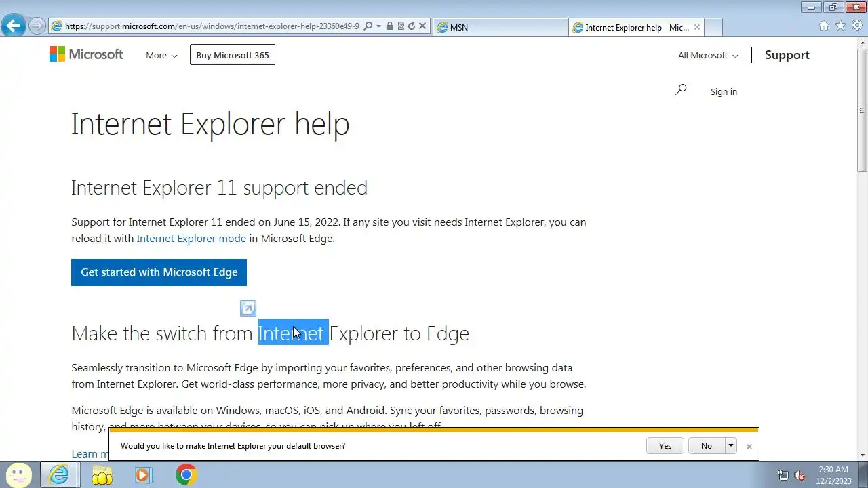Refresh the page with the reload icon
The image size is (868, 488).
point(411,26)
